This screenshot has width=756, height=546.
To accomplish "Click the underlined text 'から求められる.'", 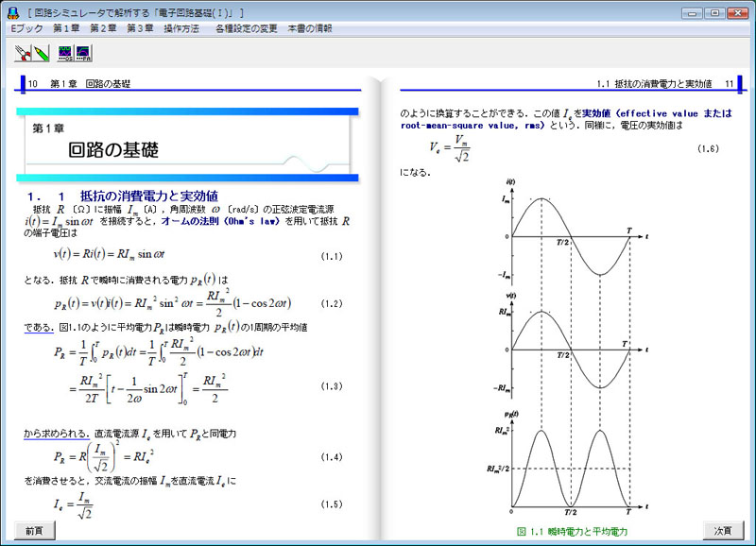I will coord(57,434).
